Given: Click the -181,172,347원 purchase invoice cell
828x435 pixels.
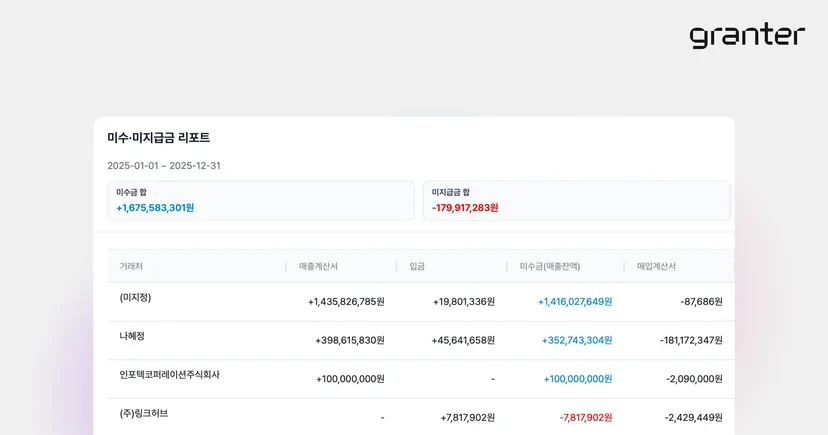Looking at the screenshot, I should point(691,341).
